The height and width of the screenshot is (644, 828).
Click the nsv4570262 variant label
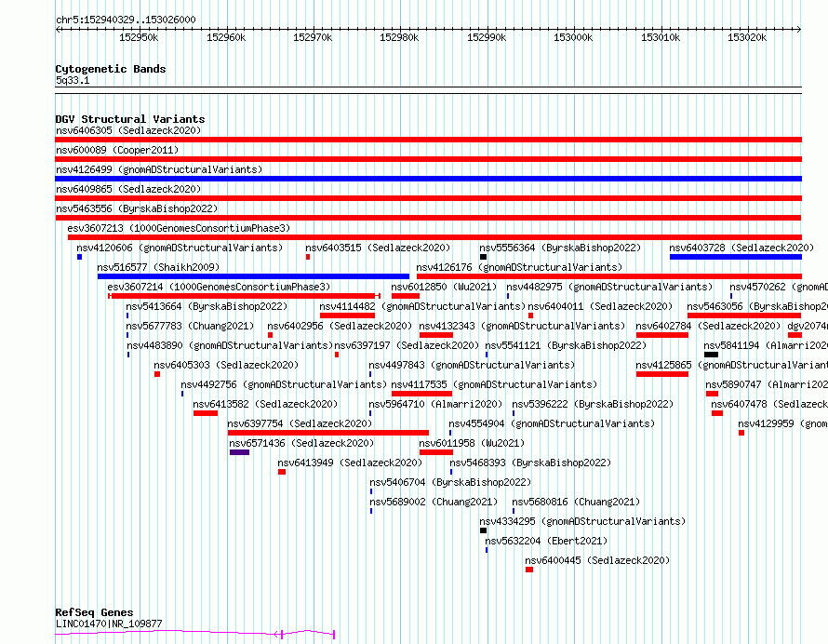click(x=779, y=287)
